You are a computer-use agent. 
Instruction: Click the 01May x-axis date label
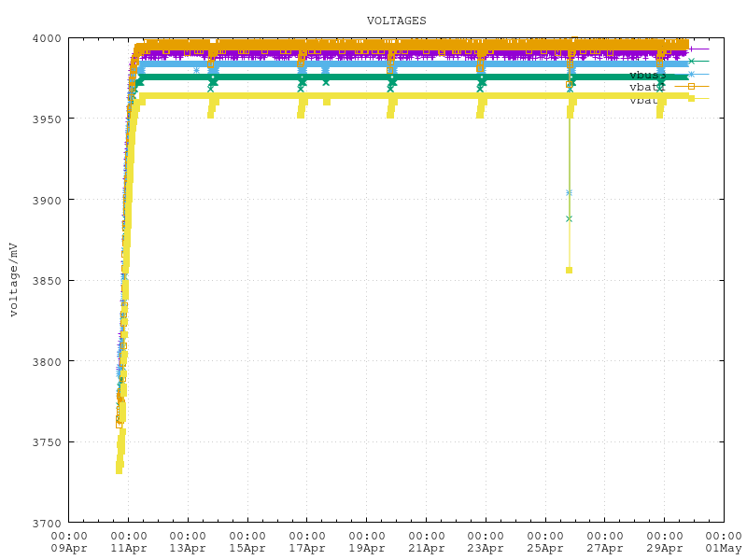(x=722, y=549)
